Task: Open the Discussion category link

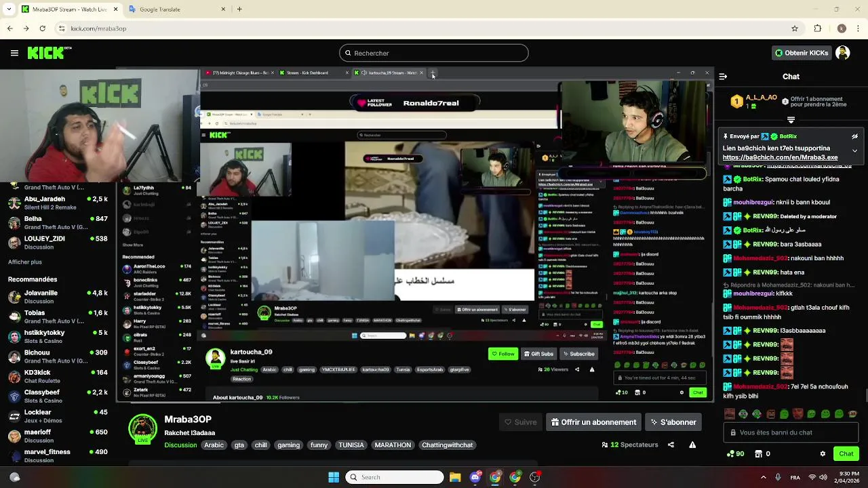Action: (180, 445)
